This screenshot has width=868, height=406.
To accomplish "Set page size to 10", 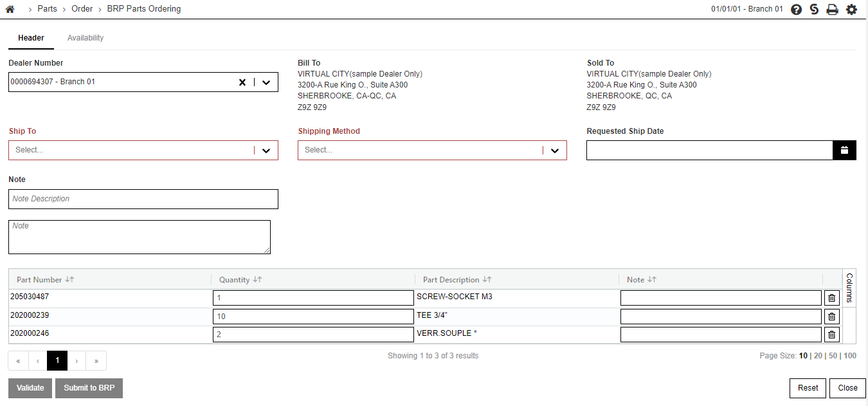I will click(x=803, y=356).
